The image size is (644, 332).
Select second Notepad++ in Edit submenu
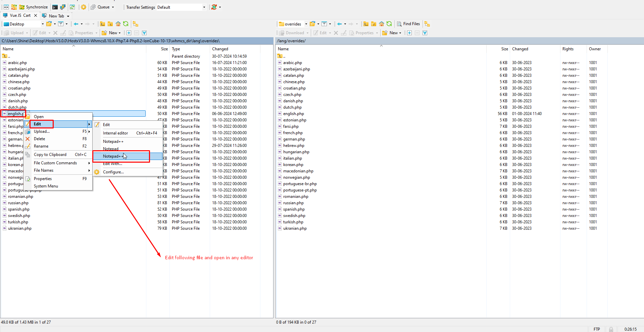tap(113, 156)
